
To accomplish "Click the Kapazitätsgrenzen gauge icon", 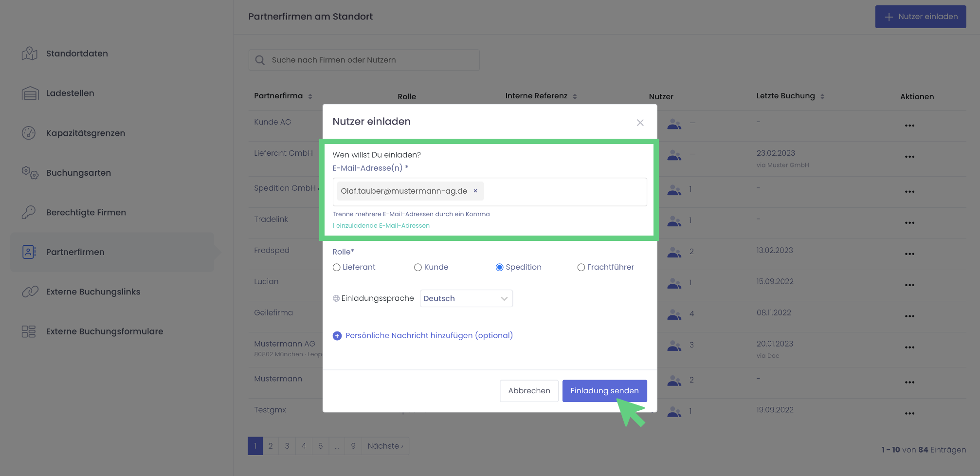I will 29,133.
